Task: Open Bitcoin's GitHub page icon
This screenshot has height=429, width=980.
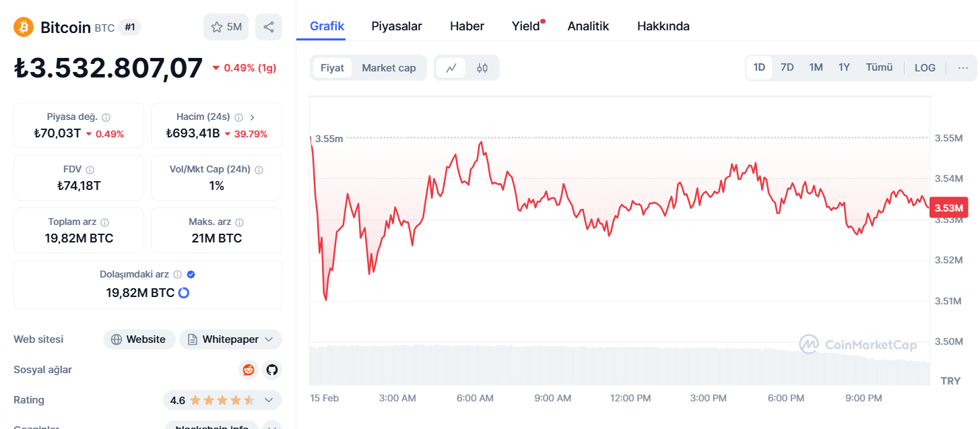Action: point(272,370)
